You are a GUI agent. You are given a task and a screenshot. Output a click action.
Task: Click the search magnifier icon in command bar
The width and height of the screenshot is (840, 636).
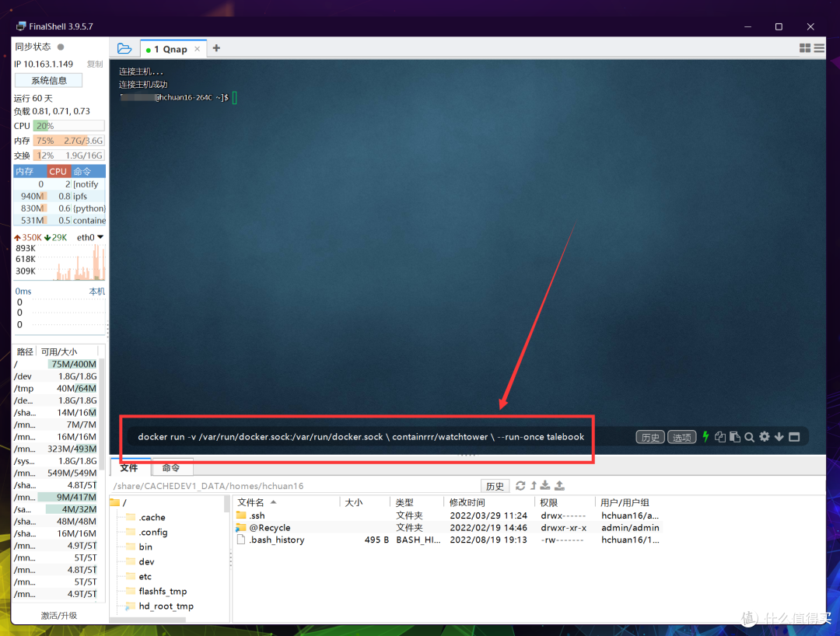(750, 437)
